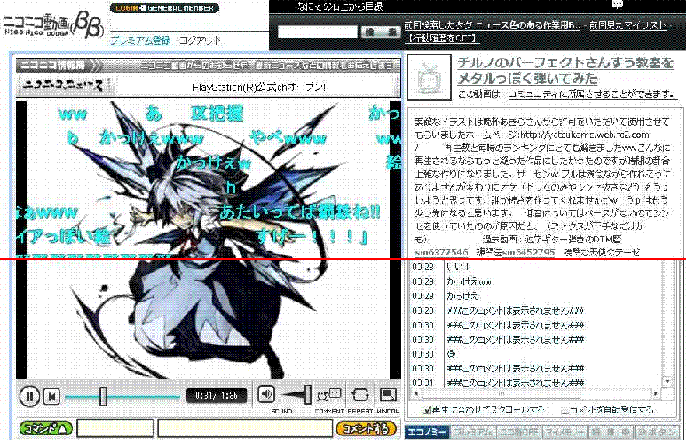Click the TV thumbnail beside the video title

(429, 77)
